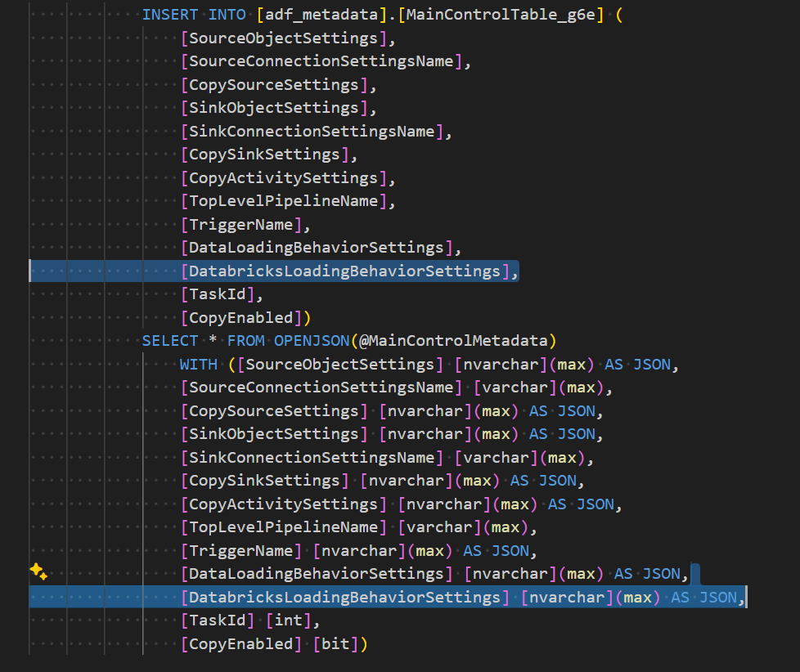Click the SELECT keyword
Image resolution: width=800 pixels, height=672 pixels.
170,341
